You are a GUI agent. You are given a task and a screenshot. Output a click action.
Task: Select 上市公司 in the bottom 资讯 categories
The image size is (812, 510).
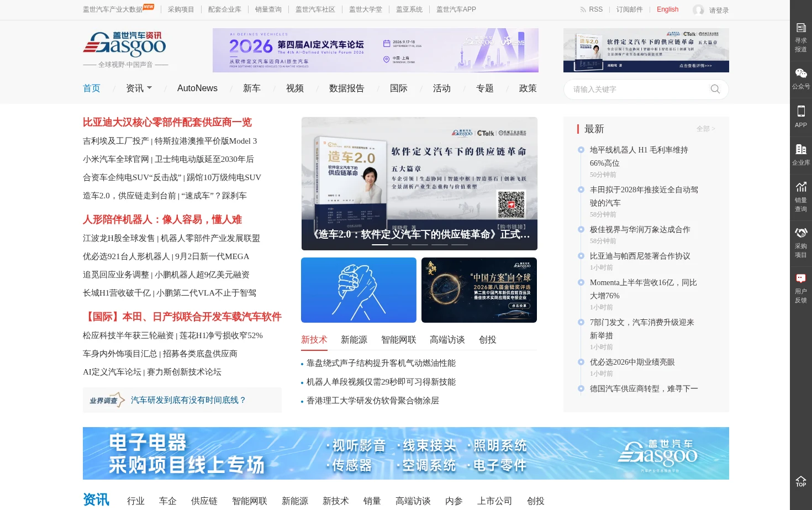[x=495, y=501]
